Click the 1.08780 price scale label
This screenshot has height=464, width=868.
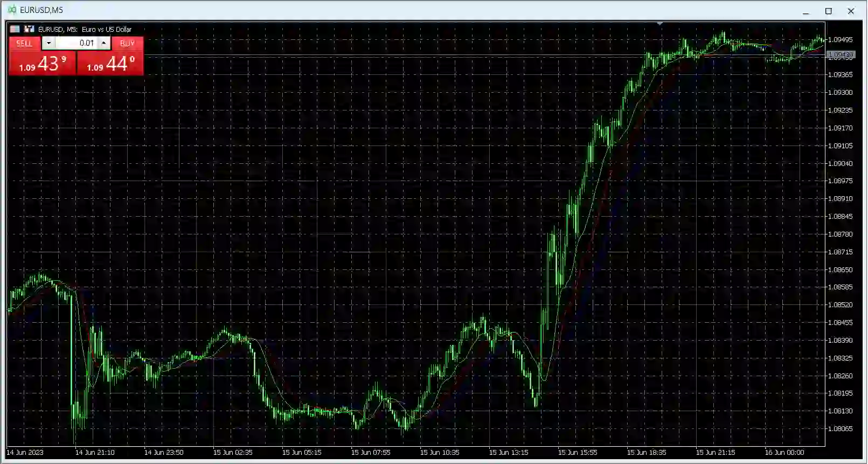click(x=841, y=234)
